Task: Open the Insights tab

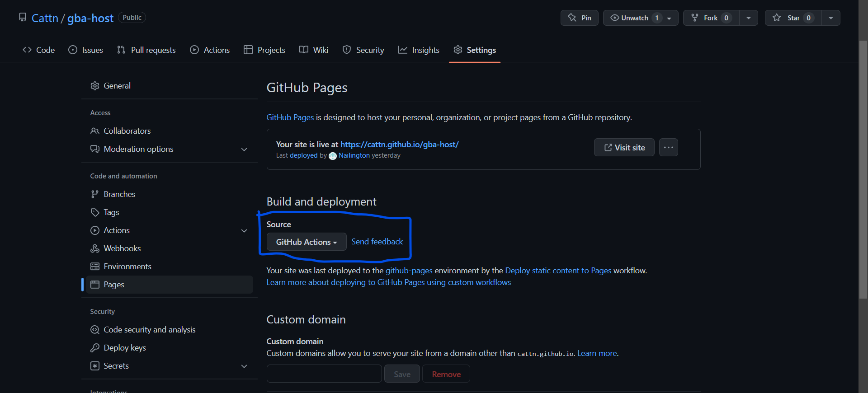Action: click(419, 50)
